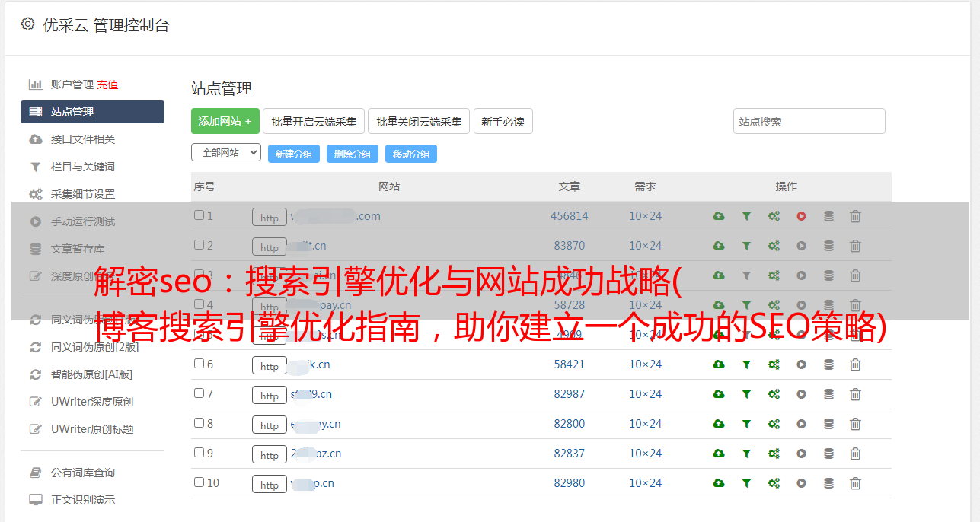This screenshot has width=980, height=522.
Task: Focus the 站点搜索 search field
Action: [x=809, y=121]
